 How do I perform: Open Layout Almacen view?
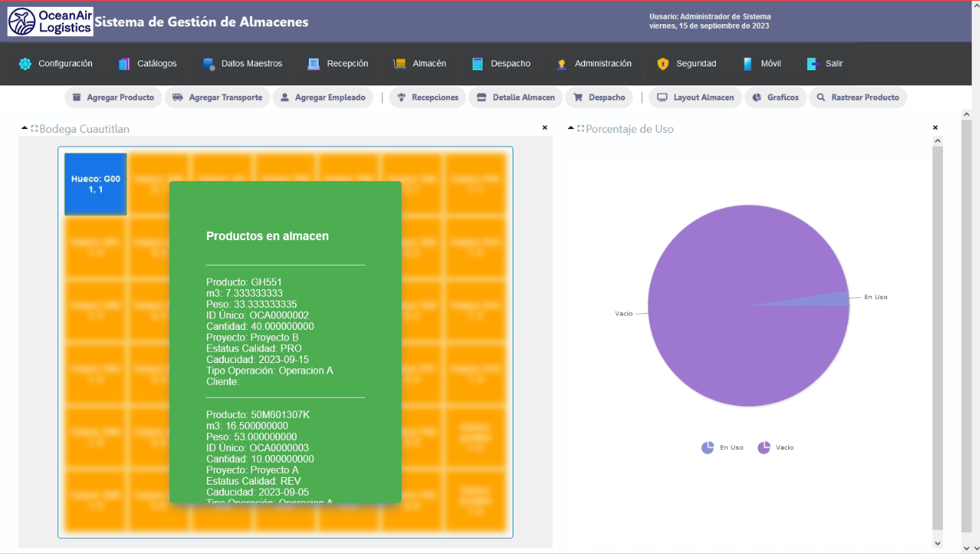click(695, 97)
